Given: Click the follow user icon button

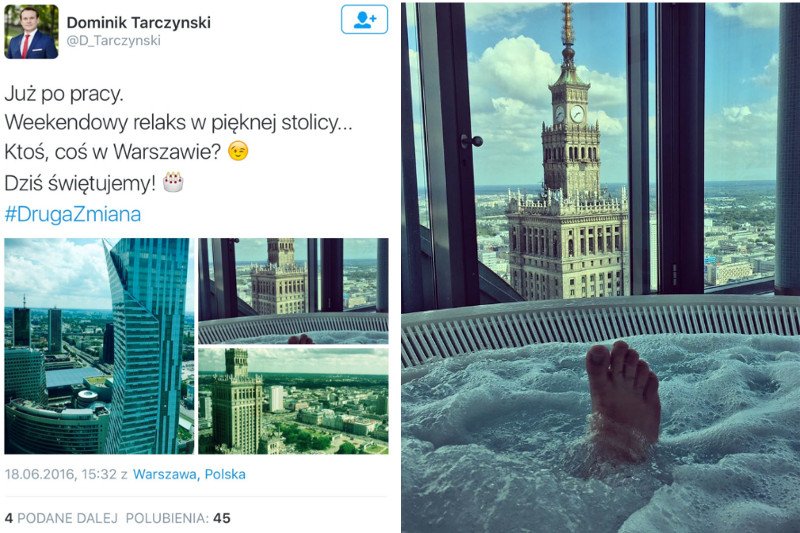Looking at the screenshot, I should (x=364, y=19).
